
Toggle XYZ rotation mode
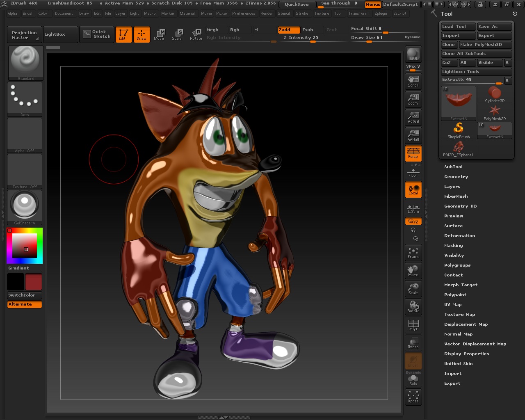413,221
